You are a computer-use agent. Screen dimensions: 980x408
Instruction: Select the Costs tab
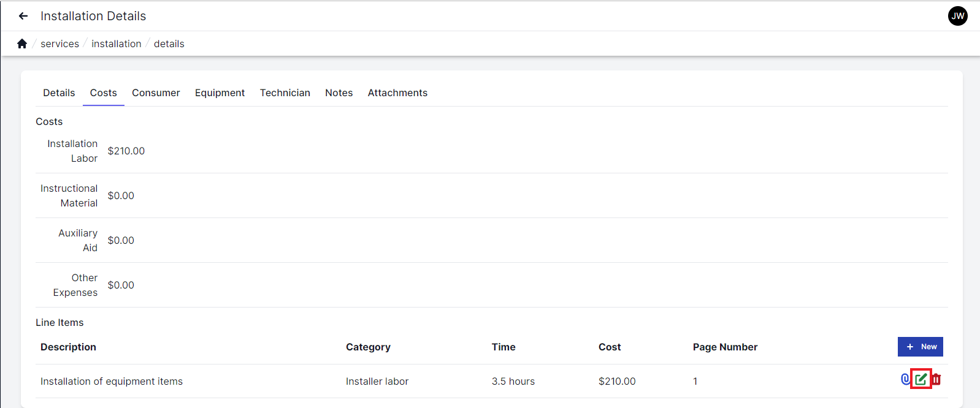click(x=103, y=93)
